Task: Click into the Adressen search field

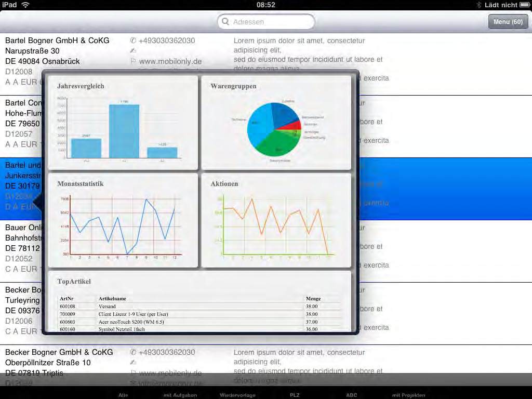Action: tap(270, 22)
